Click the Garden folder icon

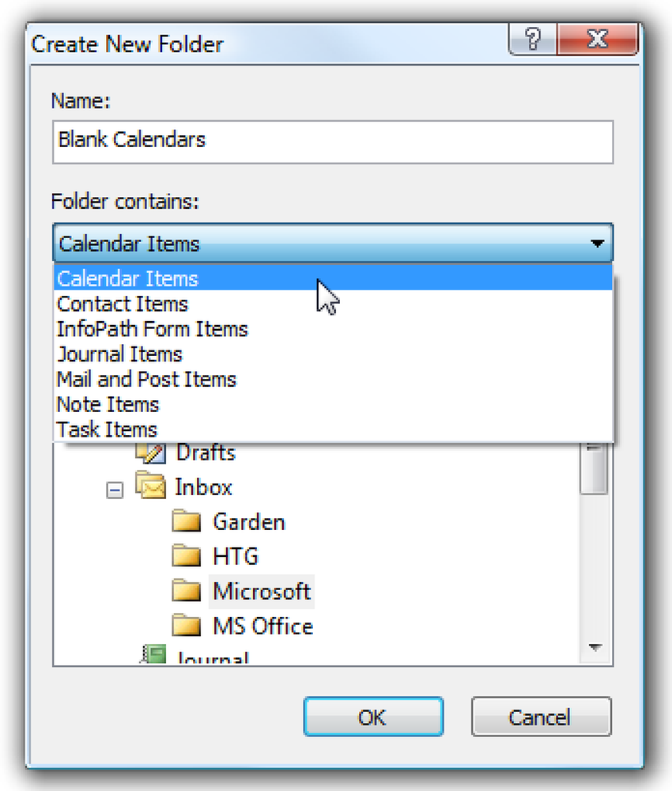187,521
